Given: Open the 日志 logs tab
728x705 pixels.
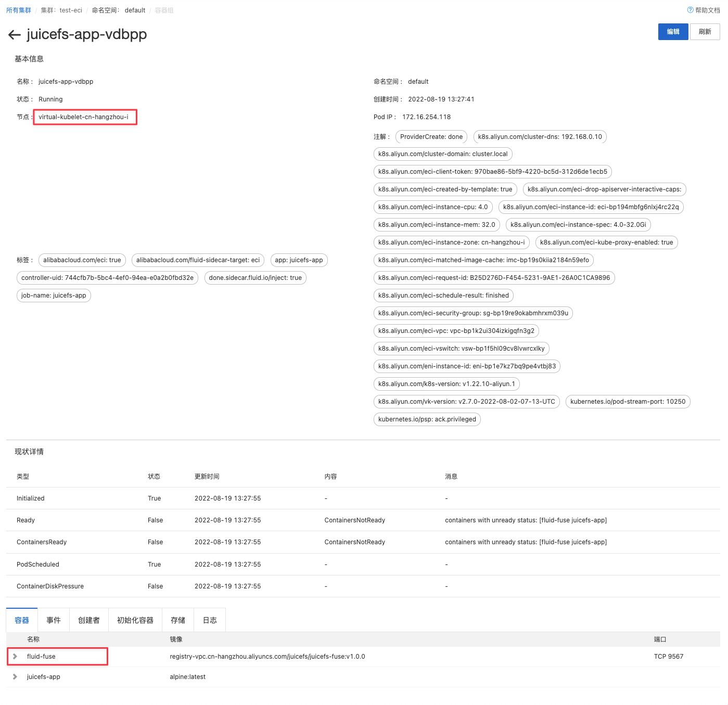Looking at the screenshot, I should tap(210, 620).
